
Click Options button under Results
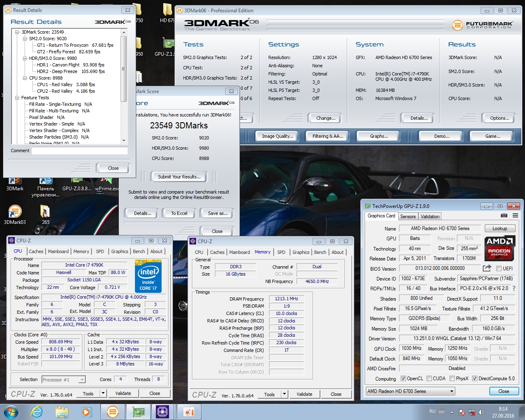[x=499, y=118]
